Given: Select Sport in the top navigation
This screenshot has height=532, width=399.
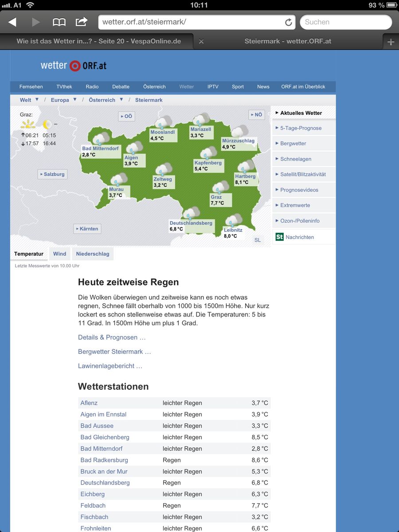Looking at the screenshot, I should [238, 87].
